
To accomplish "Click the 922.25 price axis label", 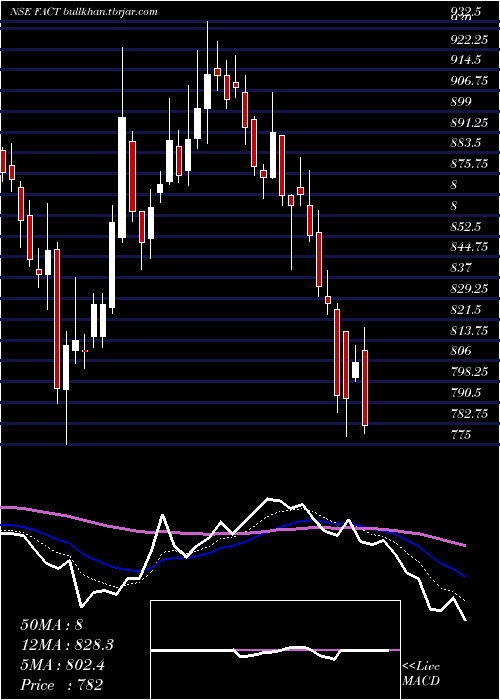I will [x=469, y=40].
